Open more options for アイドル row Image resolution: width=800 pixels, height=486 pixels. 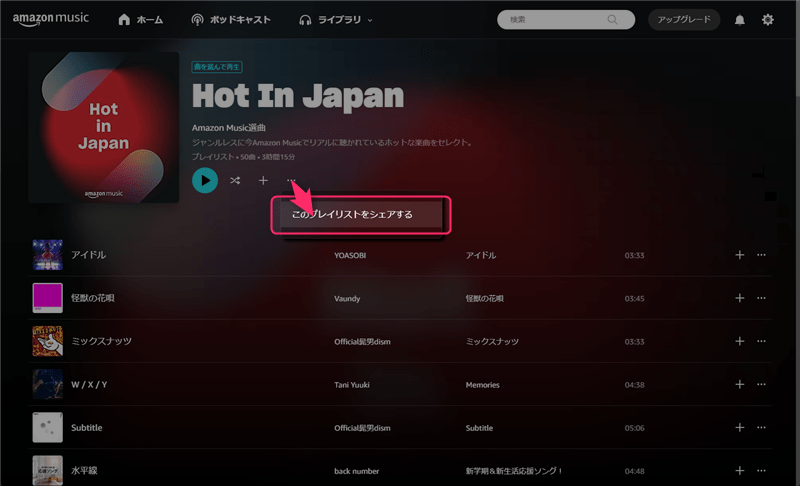(x=761, y=254)
